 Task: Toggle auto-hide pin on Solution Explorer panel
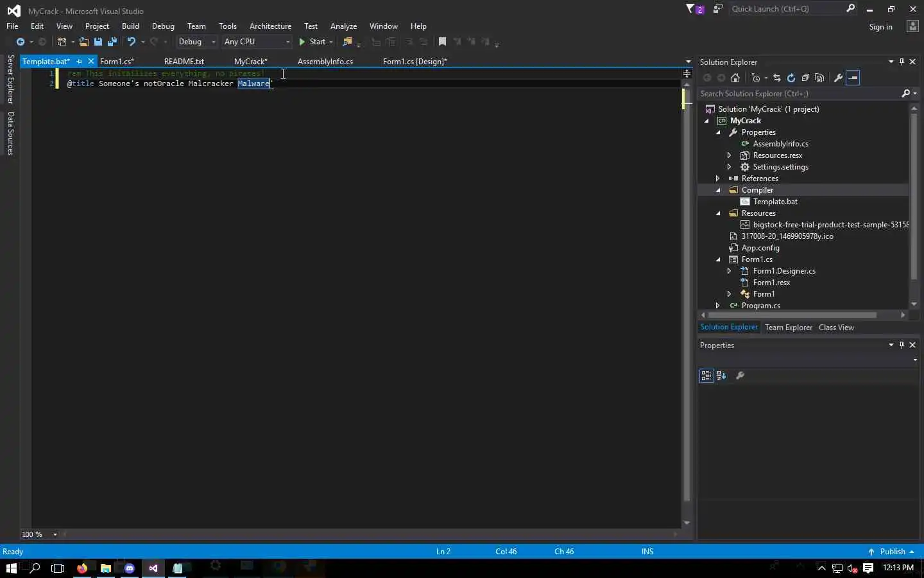pyautogui.click(x=902, y=62)
